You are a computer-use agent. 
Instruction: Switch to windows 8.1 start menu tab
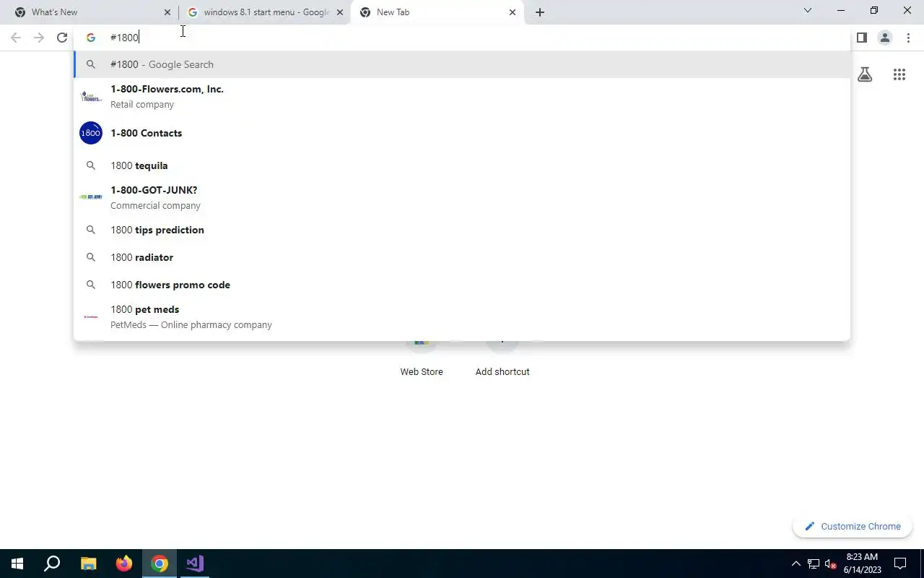coord(265,12)
